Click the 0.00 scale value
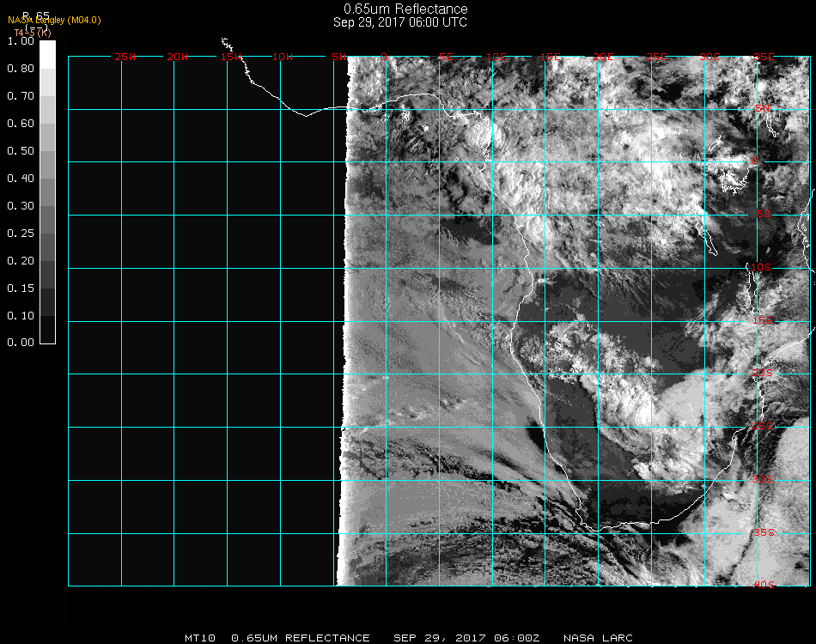Viewport: 816px width, 644px height. tap(21, 343)
